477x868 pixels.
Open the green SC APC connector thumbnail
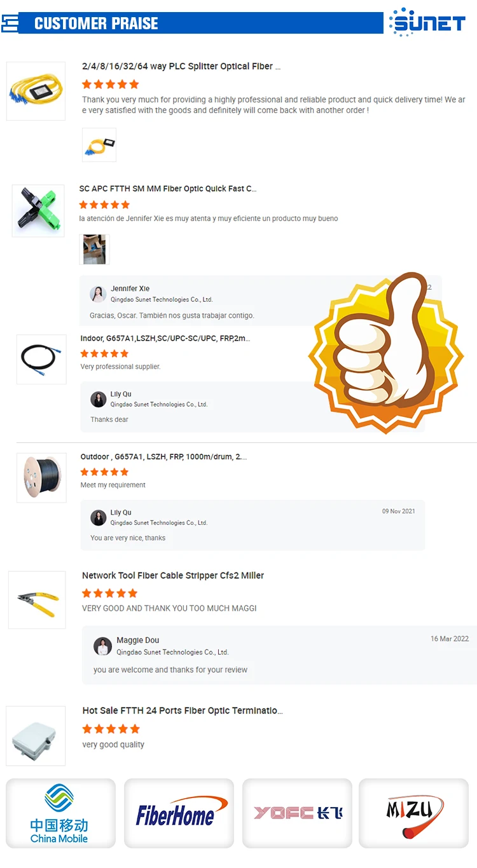[x=38, y=210]
